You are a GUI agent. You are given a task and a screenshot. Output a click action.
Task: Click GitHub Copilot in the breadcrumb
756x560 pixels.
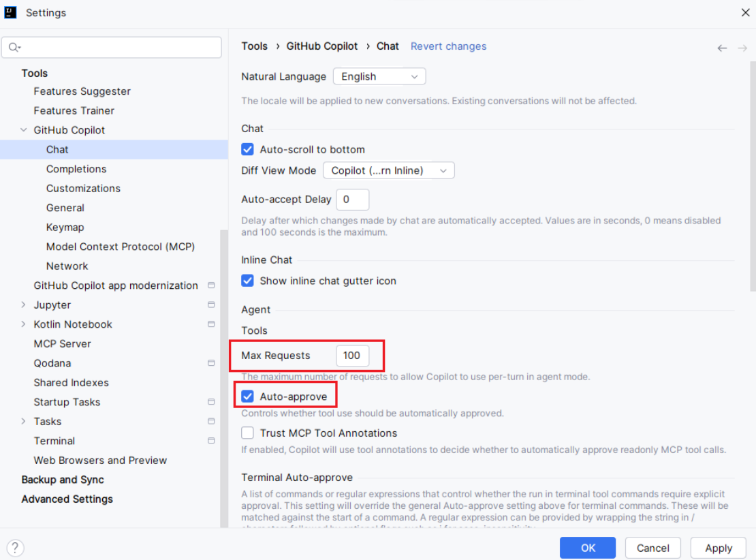(322, 46)
